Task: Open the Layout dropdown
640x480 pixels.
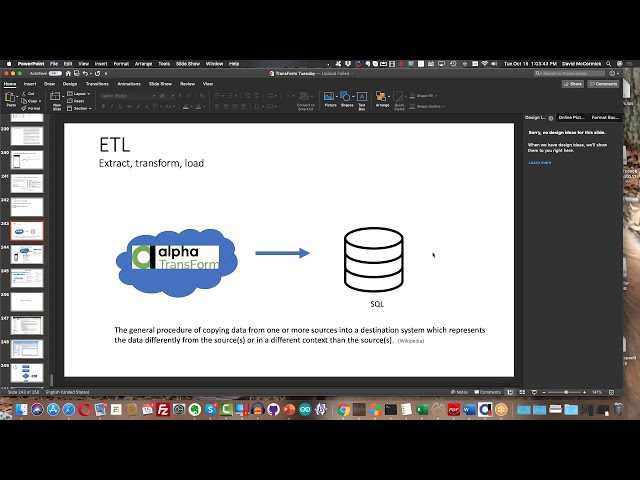Action: (79, 94)
